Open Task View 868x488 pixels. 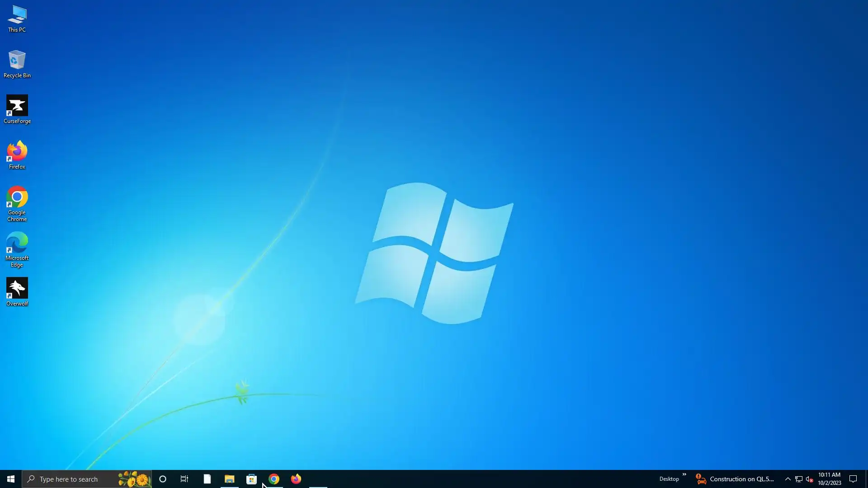(184, 479)
